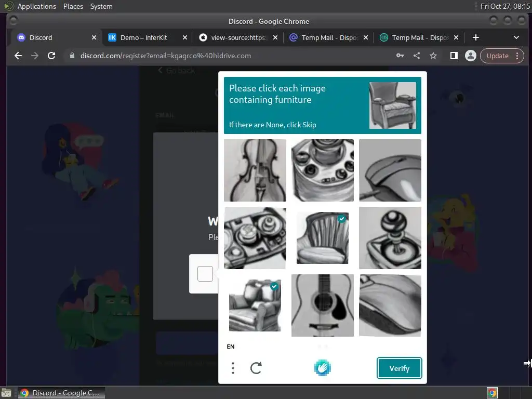Select the top-row computer mouse tile
The width and height of the screenshot is (532, 399).
point(390,170)
